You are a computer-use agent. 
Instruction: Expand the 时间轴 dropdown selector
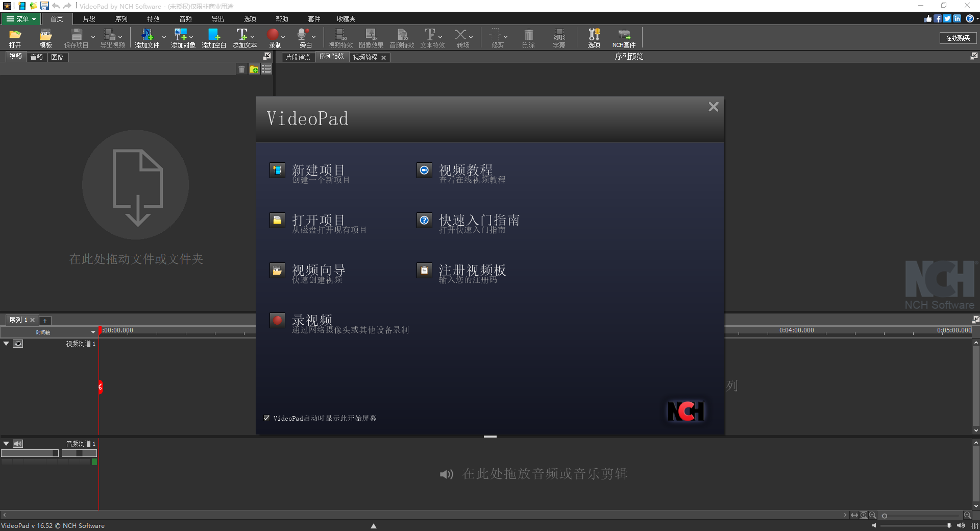[x=93, y=332]
